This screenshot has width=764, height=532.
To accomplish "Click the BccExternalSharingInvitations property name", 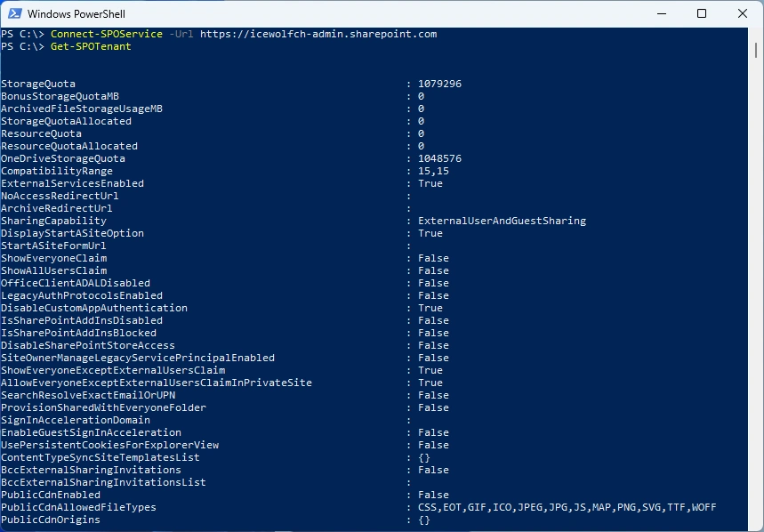I will (91, 470).
